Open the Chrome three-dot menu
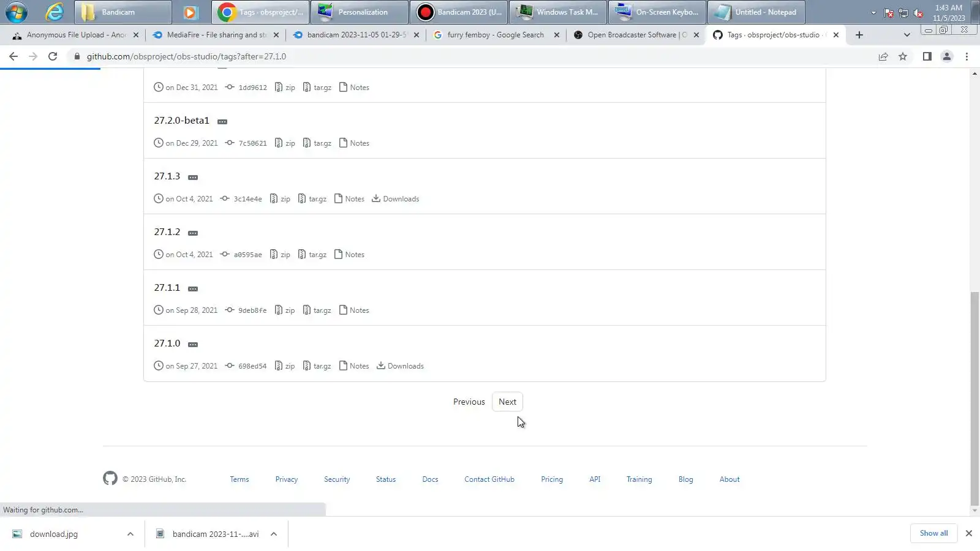Viewport: 980px width, 551px height. click(967, 56)
